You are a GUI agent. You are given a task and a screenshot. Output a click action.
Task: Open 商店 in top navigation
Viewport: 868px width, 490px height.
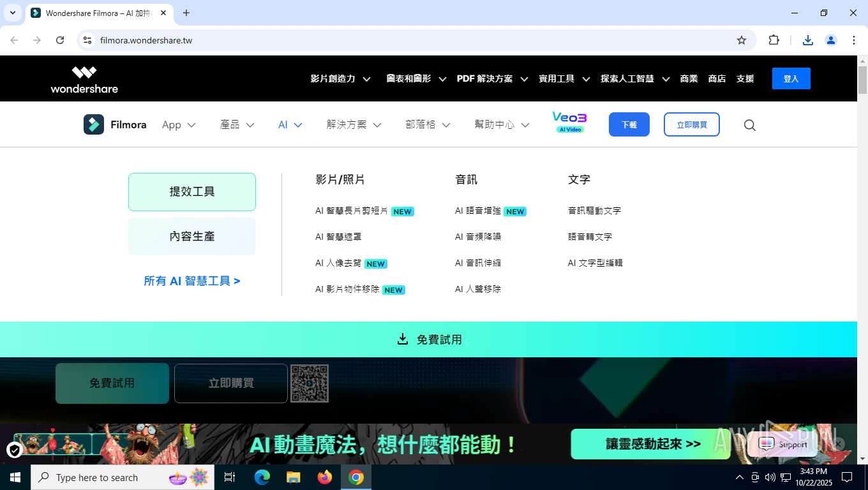coord(717,78)
